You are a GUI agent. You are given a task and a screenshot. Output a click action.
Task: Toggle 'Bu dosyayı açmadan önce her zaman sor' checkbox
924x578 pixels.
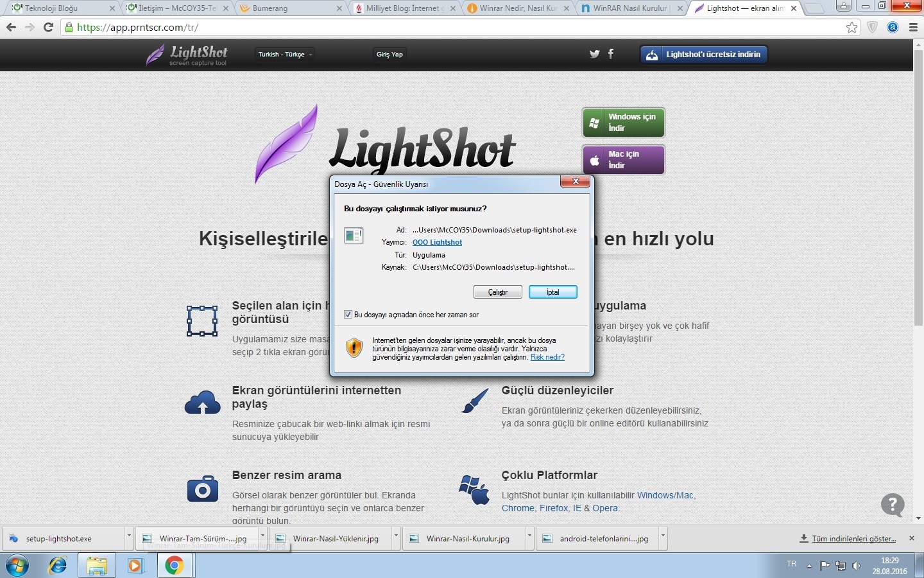point(348,315)
